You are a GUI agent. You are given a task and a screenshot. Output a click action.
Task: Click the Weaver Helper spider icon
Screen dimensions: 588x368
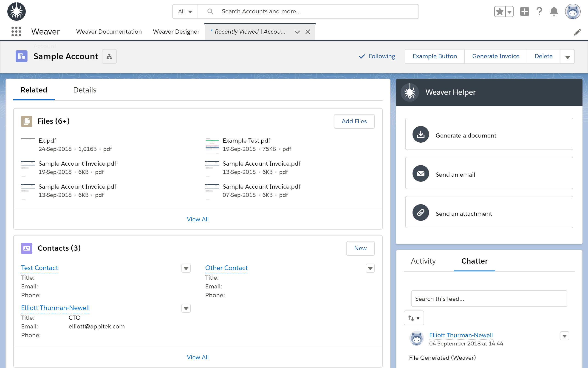tap(410, 92)
